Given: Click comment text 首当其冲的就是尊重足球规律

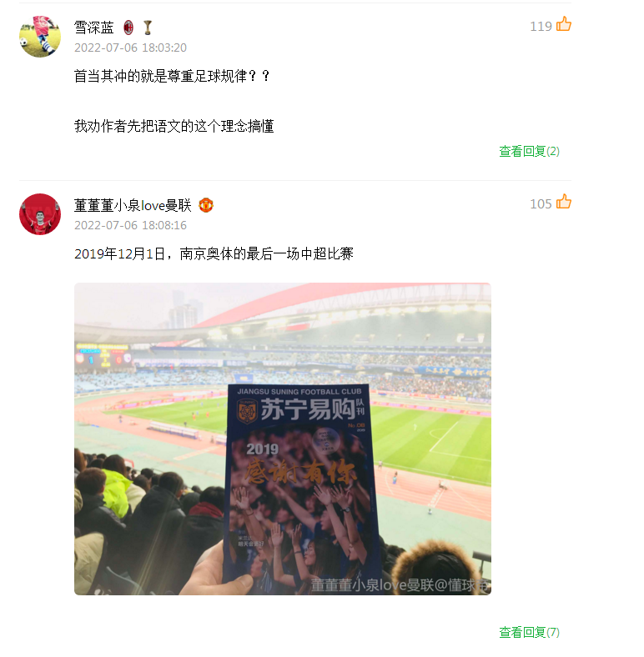Looking at the screenshot, I should pyautogui.click(x=160, y=76).
